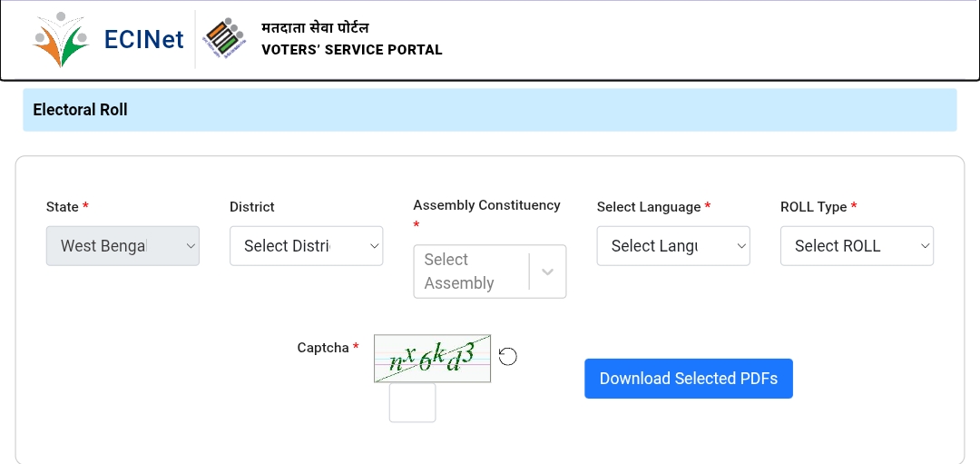Open the State dropdown showing West Bengal
The height and width of the screenshot is (464, 980).
[122, 246]
